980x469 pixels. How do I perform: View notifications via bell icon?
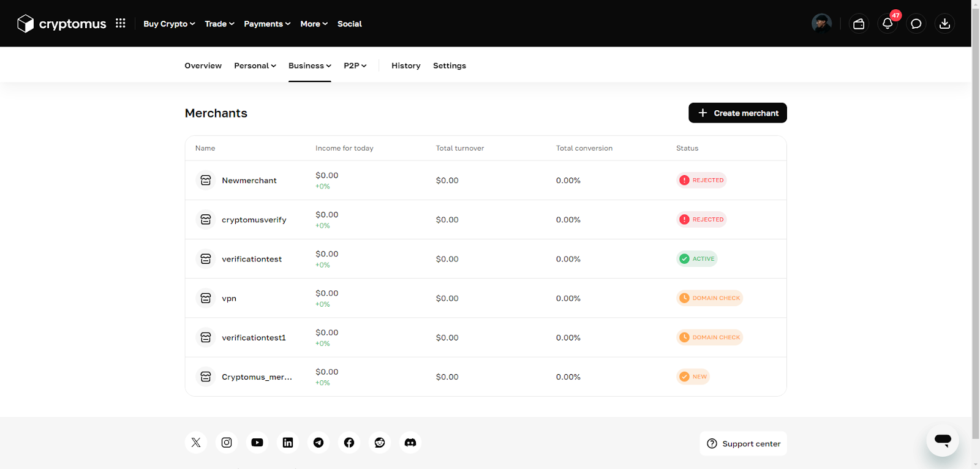888,23
